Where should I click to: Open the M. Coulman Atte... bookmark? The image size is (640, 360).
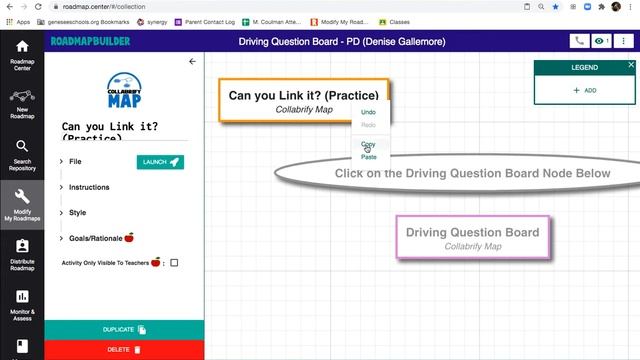click(x=271, y=22)
